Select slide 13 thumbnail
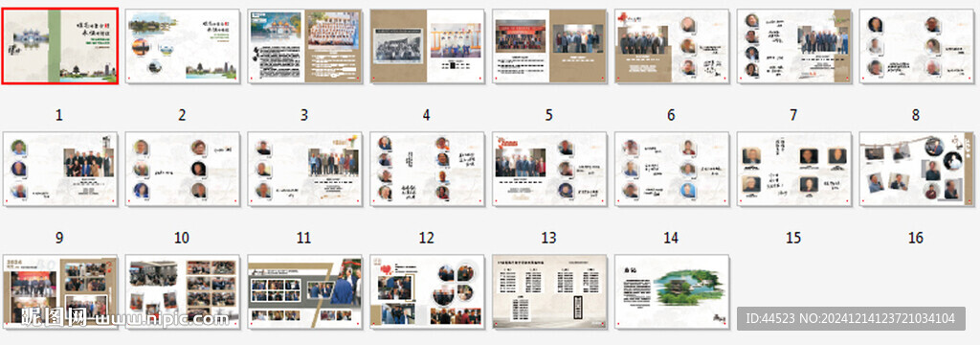 tap(549, 169)
